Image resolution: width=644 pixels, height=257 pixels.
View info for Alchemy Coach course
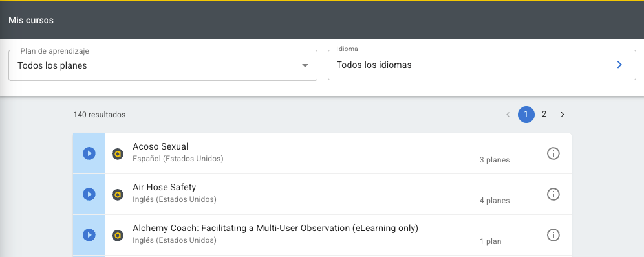tap(553, 235)
